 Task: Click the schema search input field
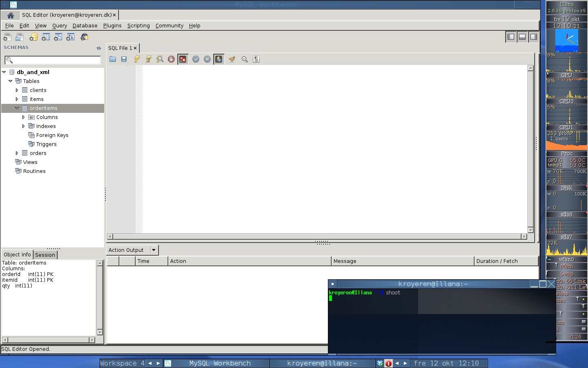point(53,60)
